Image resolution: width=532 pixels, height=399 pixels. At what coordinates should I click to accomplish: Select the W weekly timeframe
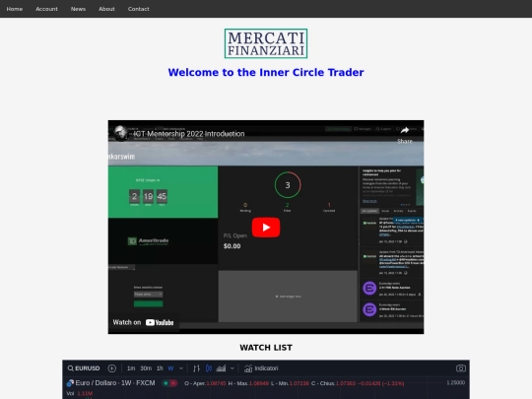coord(170,368)
